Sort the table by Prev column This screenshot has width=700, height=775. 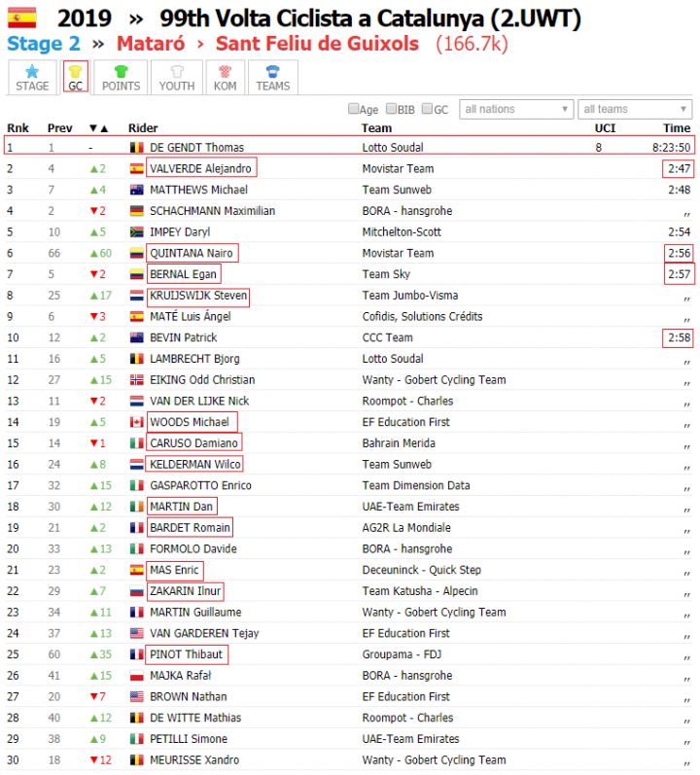59,128
